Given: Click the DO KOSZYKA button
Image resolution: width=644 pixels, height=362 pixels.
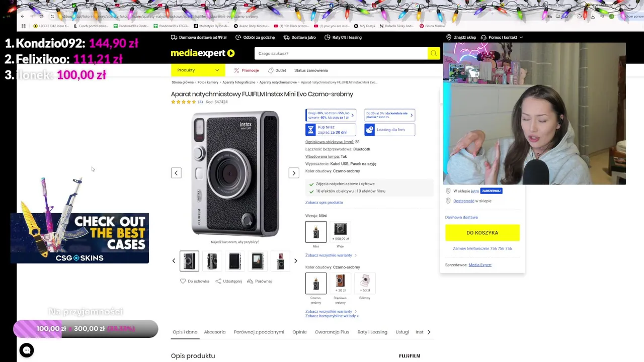Looking at the screenshot, I should click(482, 233).
